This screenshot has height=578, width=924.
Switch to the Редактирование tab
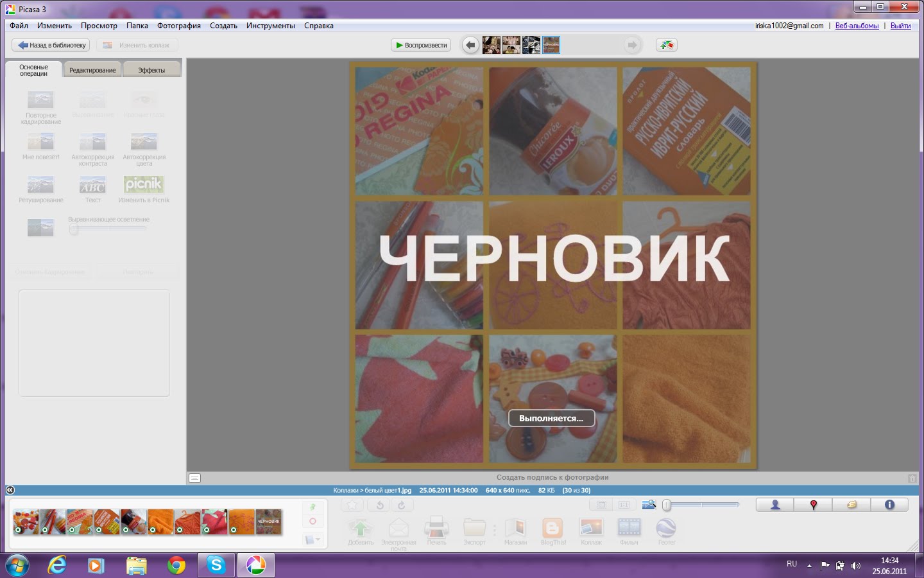tap(92, 70)
